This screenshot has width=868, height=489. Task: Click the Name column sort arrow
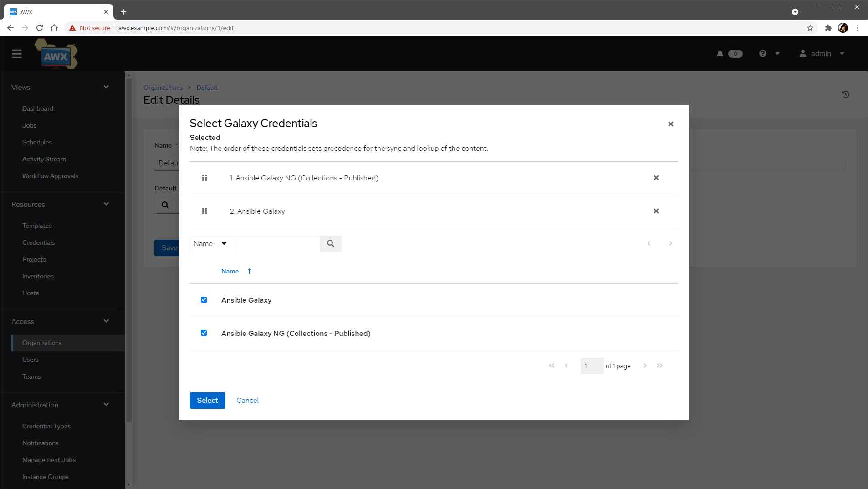pyautogui.click(x=250, y=271)
